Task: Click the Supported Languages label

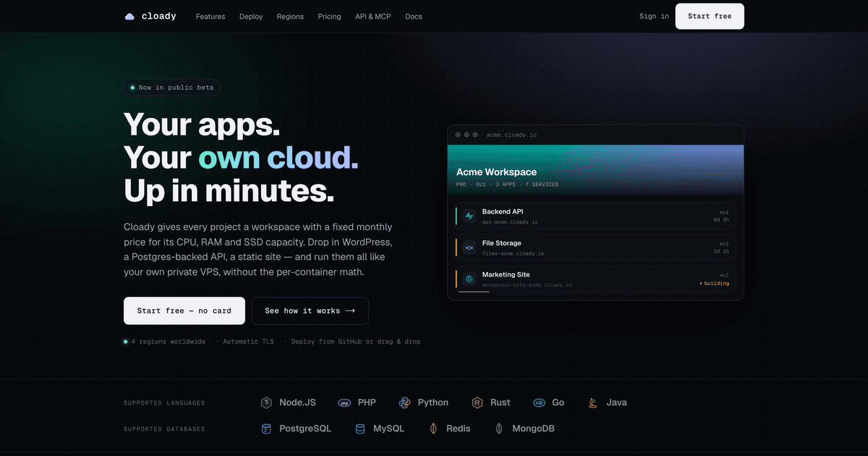Action: click(164, 403)
